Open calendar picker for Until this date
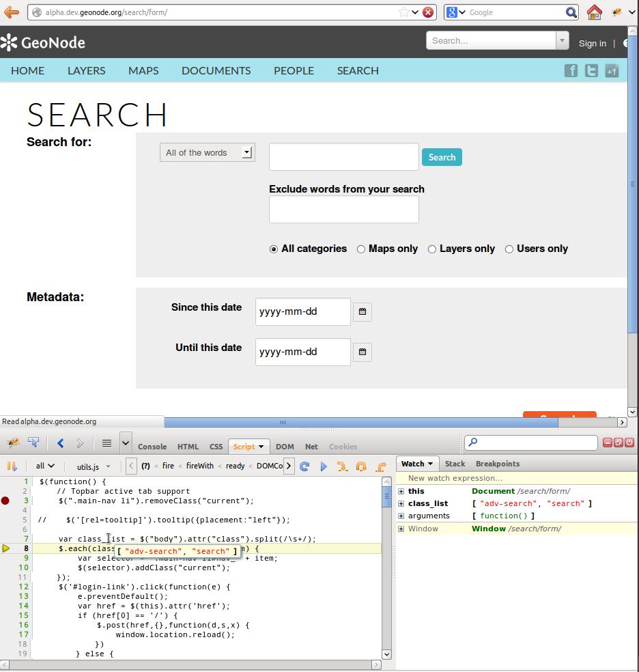639x672 pixels. click(363, 352)
